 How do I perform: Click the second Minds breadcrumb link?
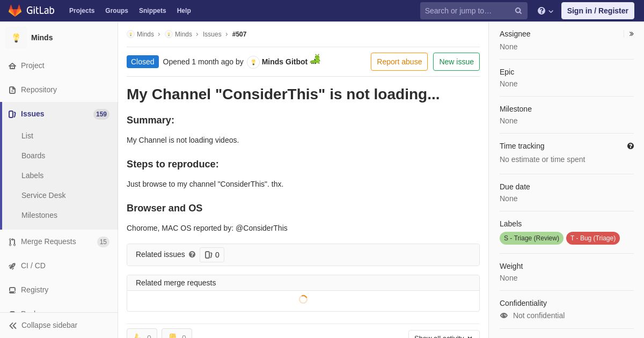[x=184, y=34]
